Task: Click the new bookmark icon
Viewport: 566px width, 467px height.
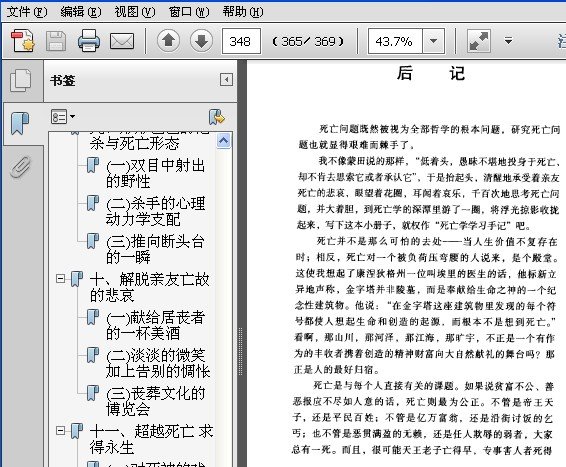Action: pyautogui.click(x=217, y=117)
